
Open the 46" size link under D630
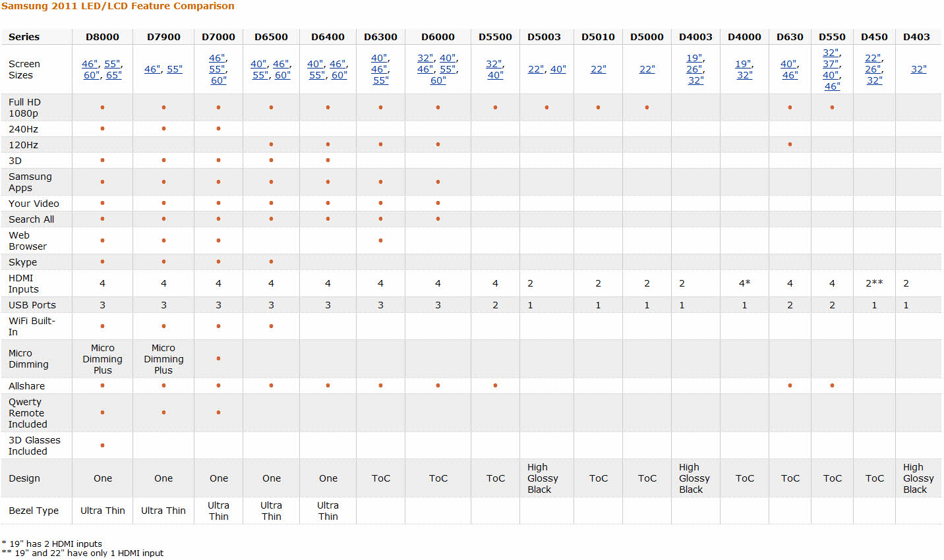pos(790,75)
